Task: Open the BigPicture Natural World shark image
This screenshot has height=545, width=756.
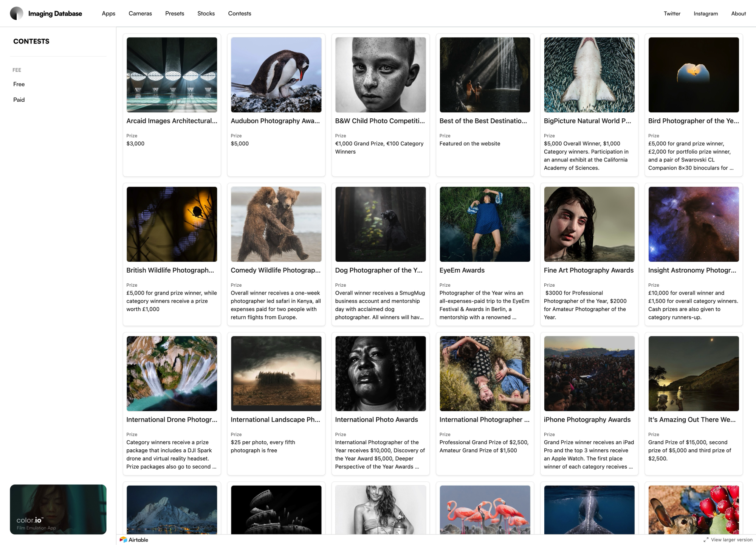Action: [x=589, y=75]
